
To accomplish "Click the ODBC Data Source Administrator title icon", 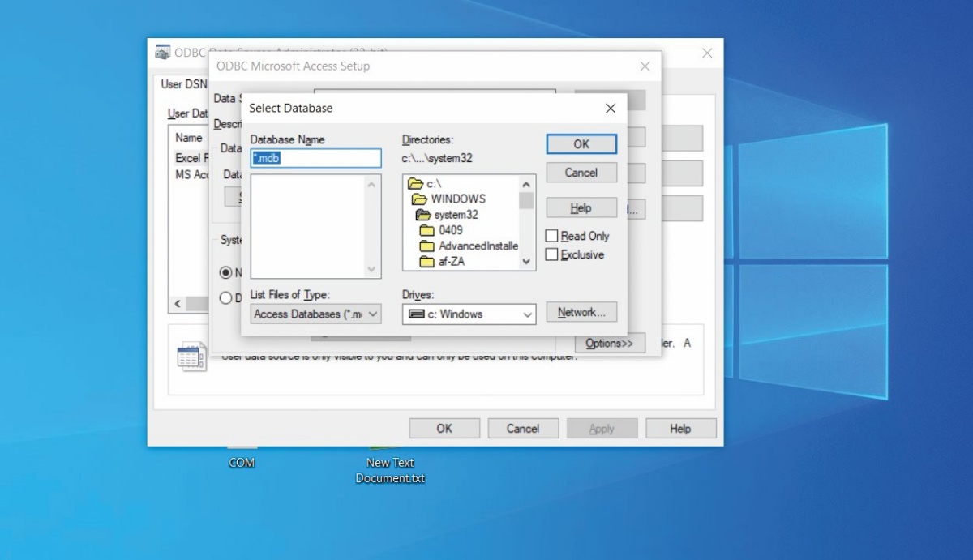I will coord(163,53).
